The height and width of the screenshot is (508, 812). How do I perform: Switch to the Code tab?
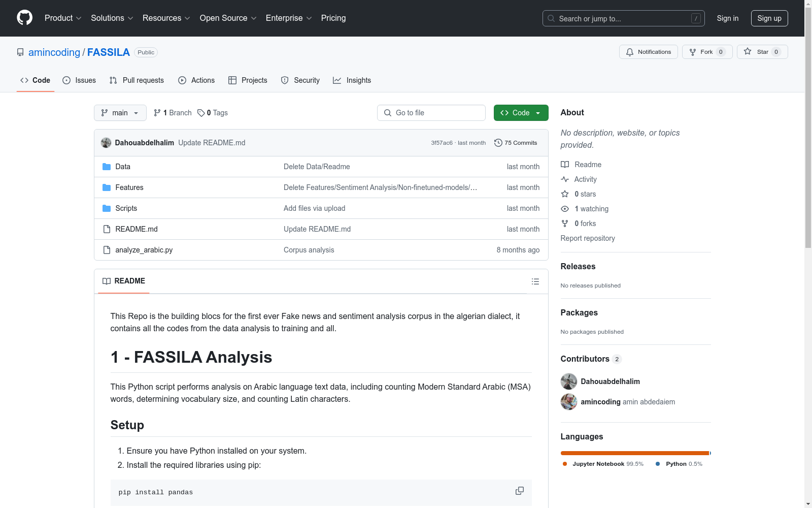pos(36,80)
